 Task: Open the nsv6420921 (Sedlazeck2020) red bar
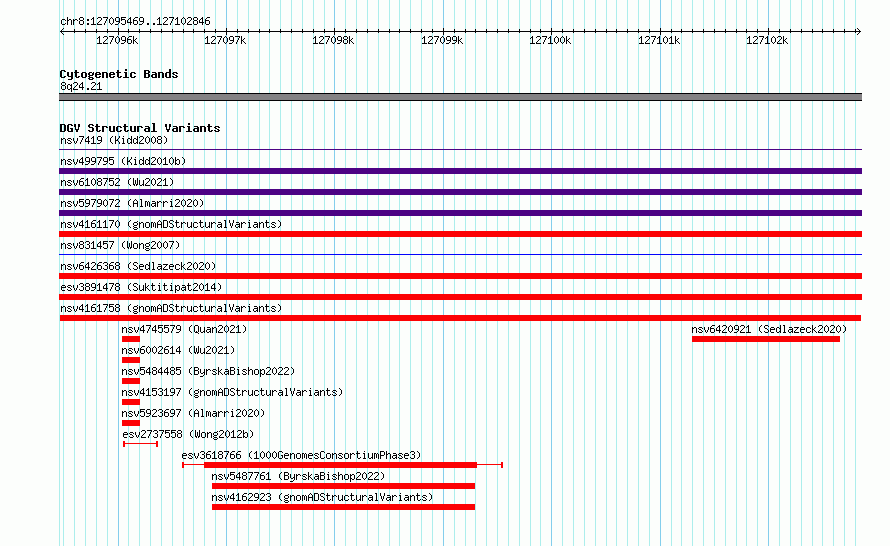(766, 339)
